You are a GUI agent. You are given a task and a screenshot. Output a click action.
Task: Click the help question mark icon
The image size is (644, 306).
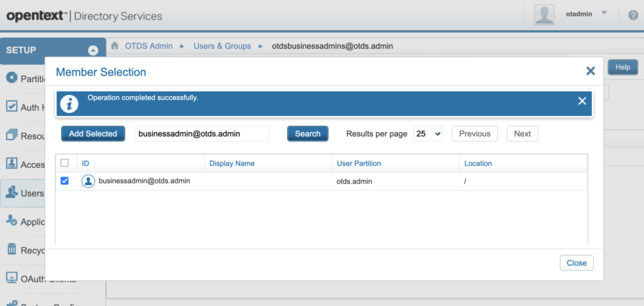tap(633, 15)
